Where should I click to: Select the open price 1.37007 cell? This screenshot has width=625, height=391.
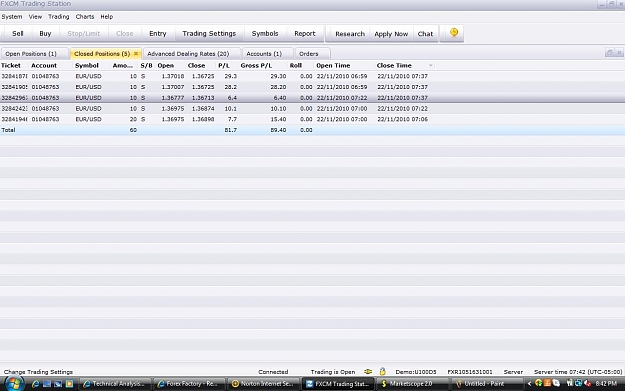click(x=173, y=87)
